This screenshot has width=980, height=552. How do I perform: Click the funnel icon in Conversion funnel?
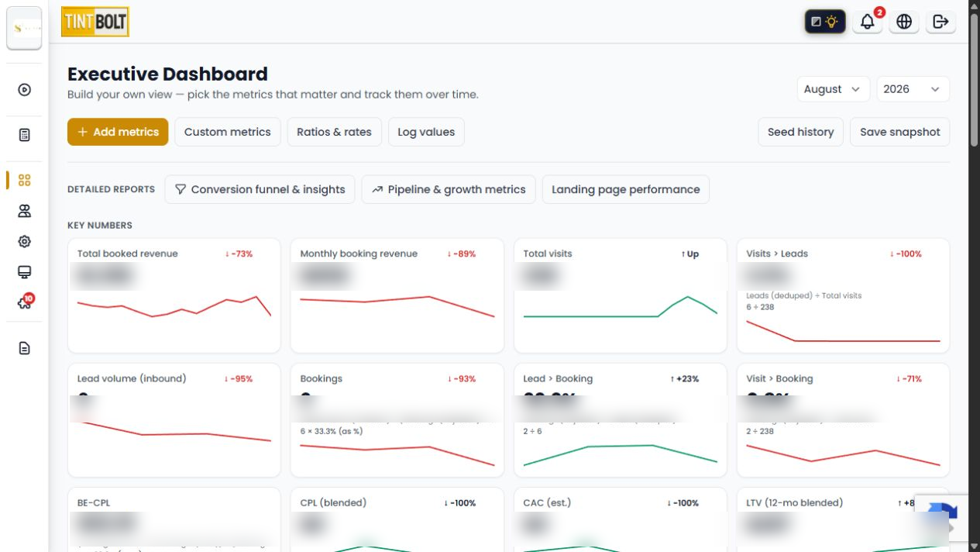click(181, 189)
